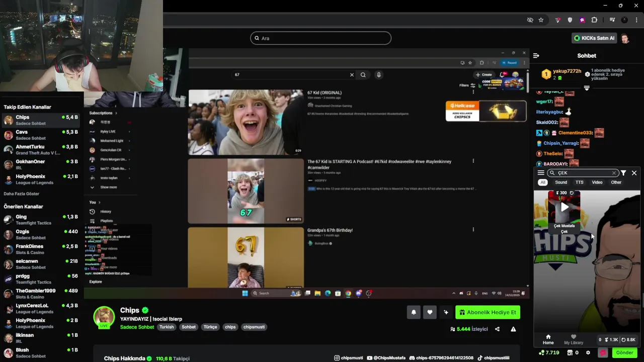
Task: Select LynxCerezLoL in recommended channels
Action: coord(41,308)
